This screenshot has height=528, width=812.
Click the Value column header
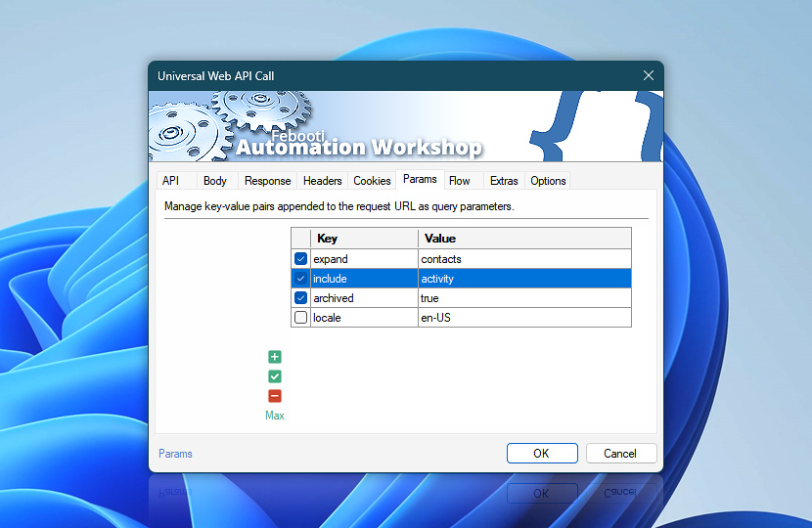click(x=524, y=239)
